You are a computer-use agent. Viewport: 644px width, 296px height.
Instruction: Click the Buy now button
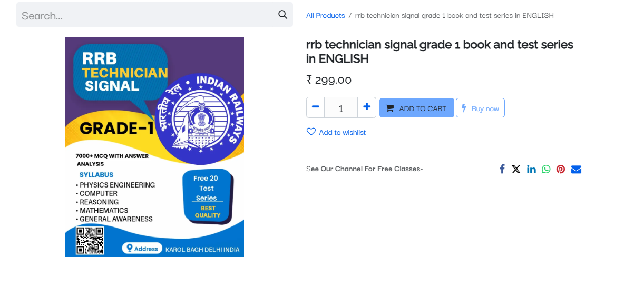[x=480, y=108]
